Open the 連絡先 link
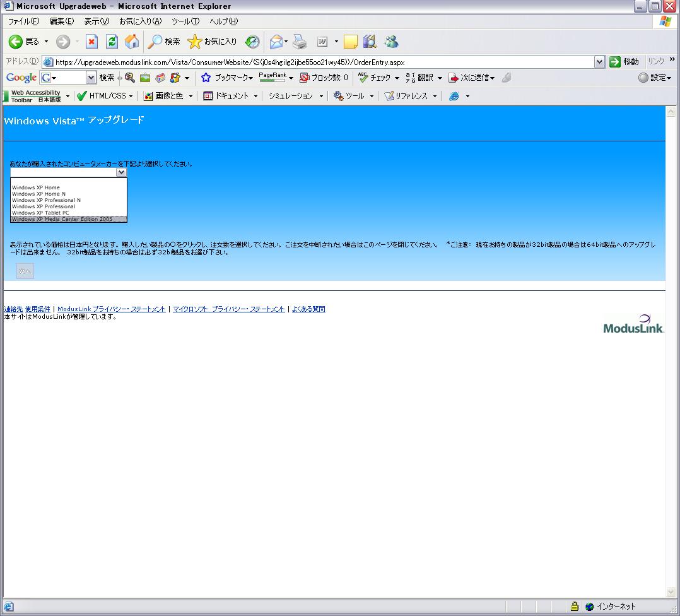This screenshot has width=680, height=616. pyautogui.click(x=13, y=309)
